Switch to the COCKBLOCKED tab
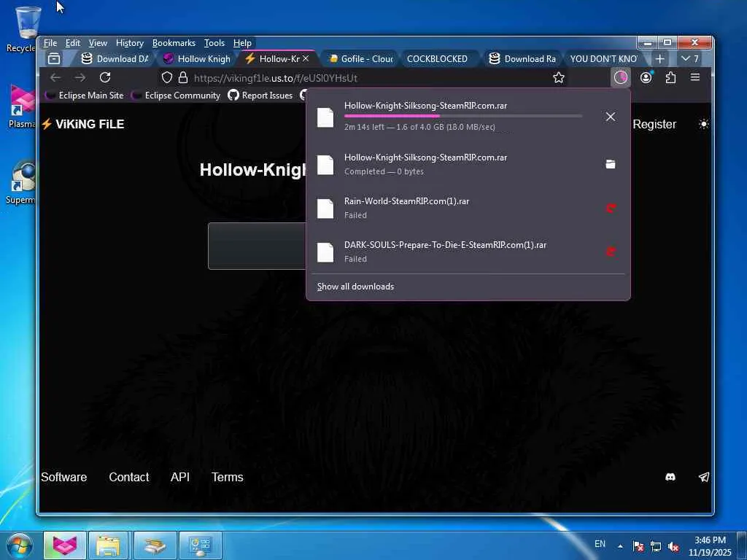 coord(437,58)
